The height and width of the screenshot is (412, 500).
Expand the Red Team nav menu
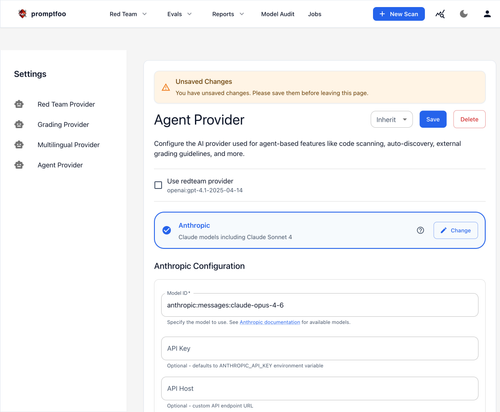tap(128, 14)
